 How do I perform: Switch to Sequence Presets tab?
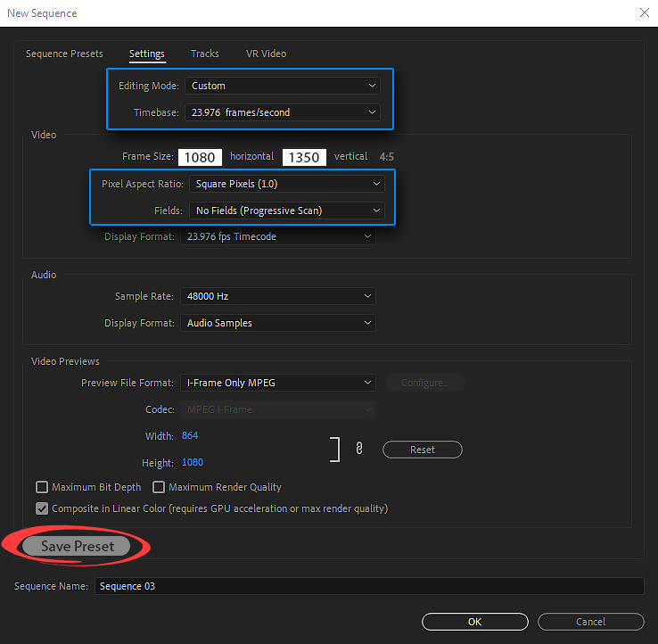tap(64, 54)
